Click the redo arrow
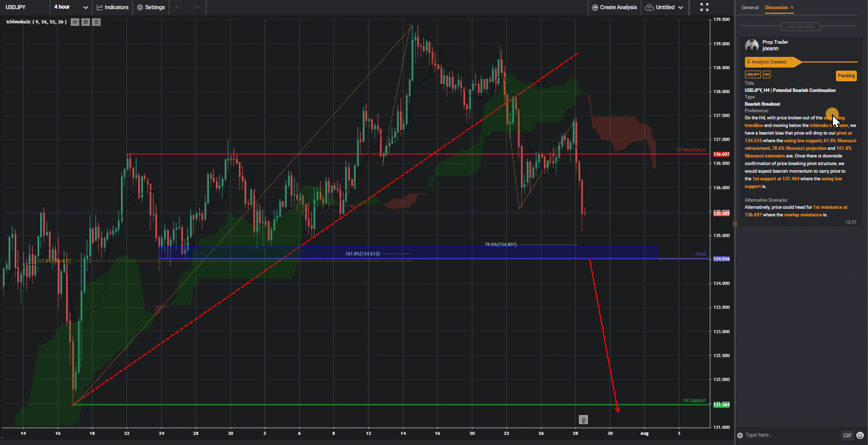The image size is (868, 445). coord(196,7)
